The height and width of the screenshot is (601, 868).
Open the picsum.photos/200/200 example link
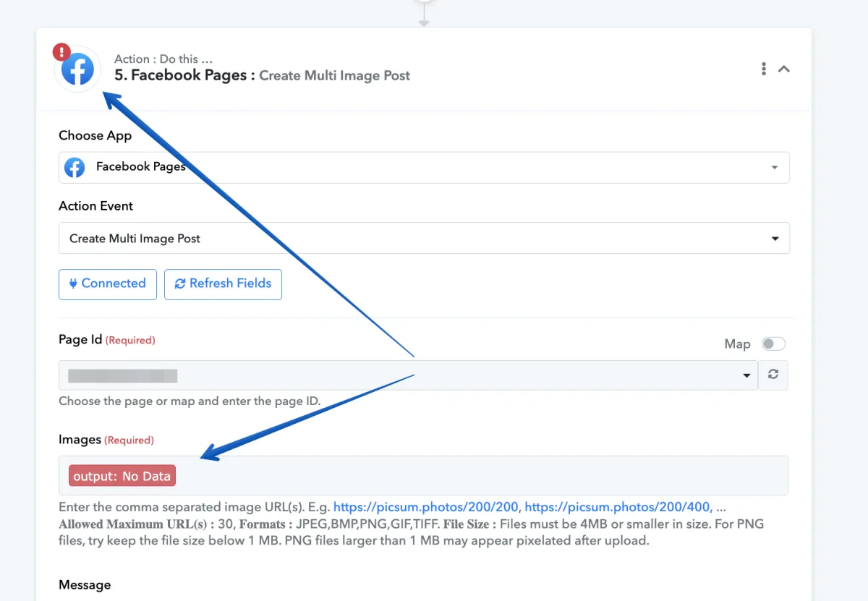coord(425,507)
